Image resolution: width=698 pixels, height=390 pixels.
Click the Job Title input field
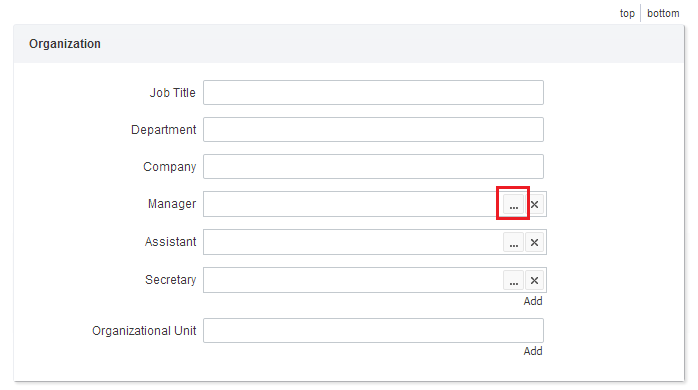[x=373, y=93]
